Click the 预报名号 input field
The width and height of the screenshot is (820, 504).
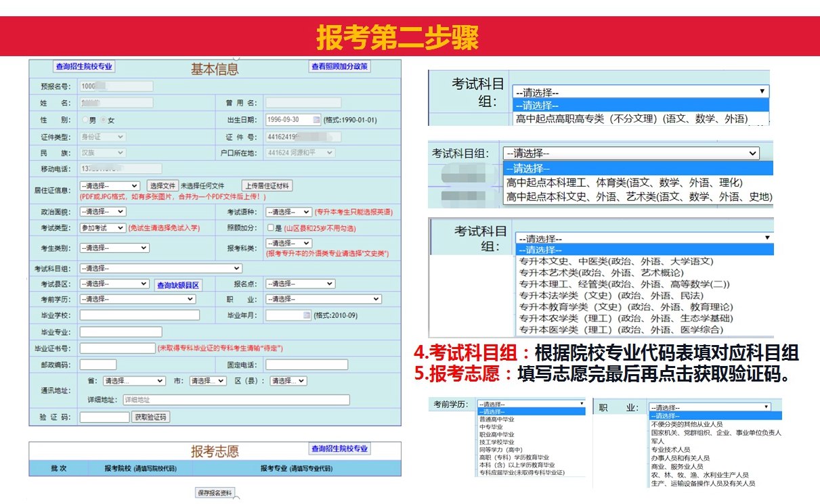(116, 86)
